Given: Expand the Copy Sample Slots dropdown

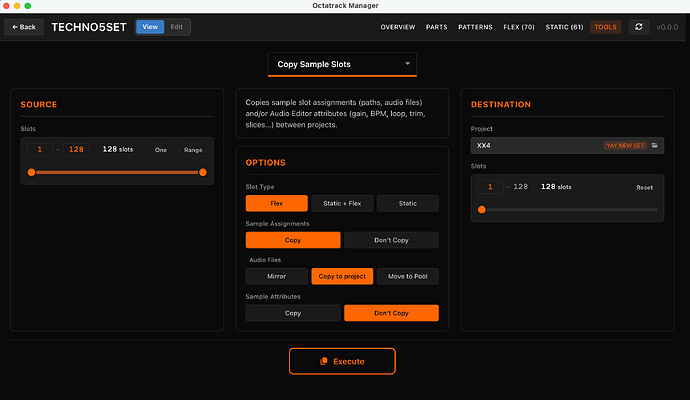Looking at the screenshot, I should [342, 64].
